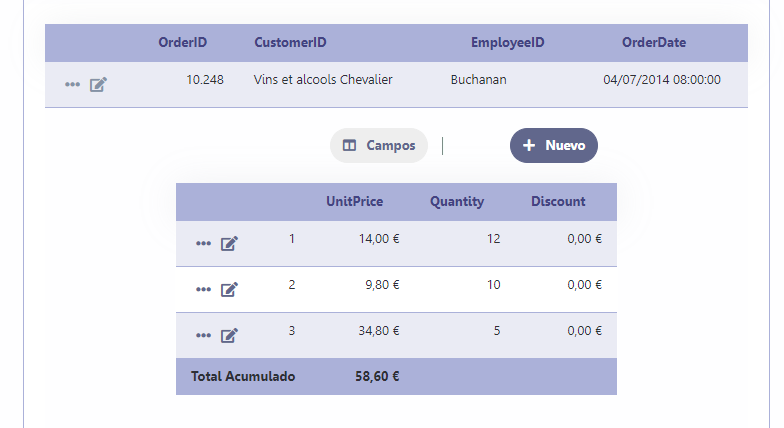The image size is (784, 428).
Task: Click the edit icon for order 10.248
Action: coord(98,85)
